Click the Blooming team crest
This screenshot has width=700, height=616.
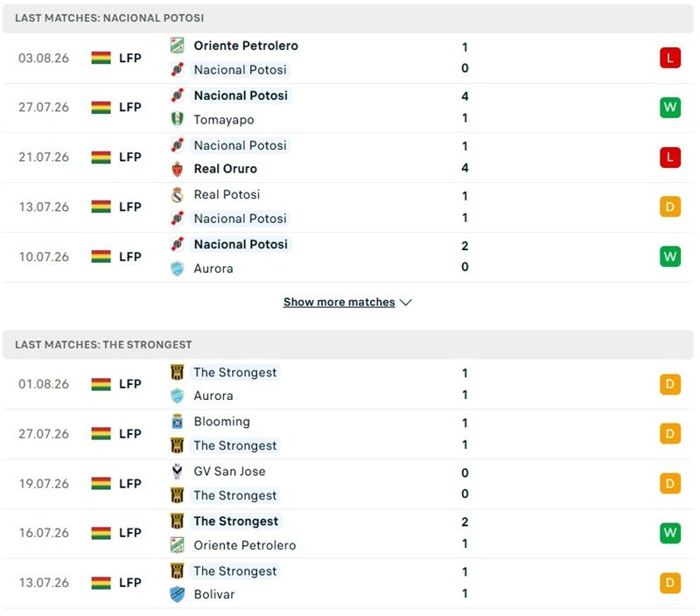point(178,422)
